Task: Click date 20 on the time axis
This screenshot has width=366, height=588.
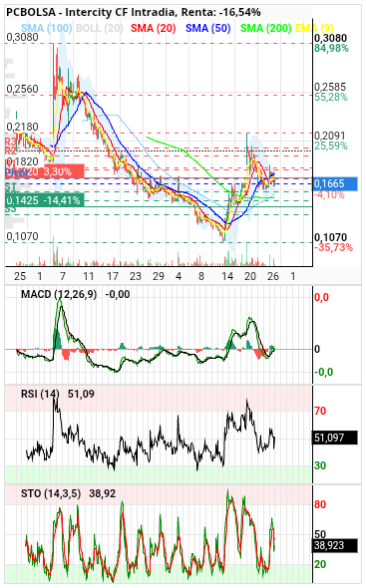Action: [250, 277]
